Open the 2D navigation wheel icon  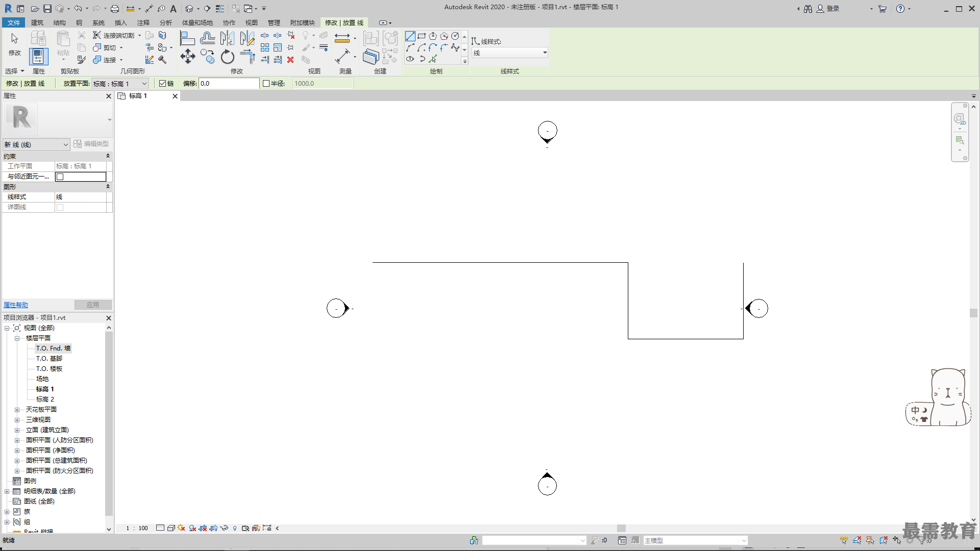pos(960,119)
